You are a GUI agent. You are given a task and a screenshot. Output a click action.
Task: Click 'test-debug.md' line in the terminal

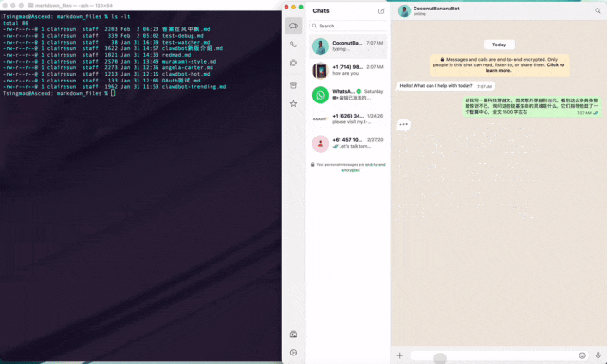[103, 36]
